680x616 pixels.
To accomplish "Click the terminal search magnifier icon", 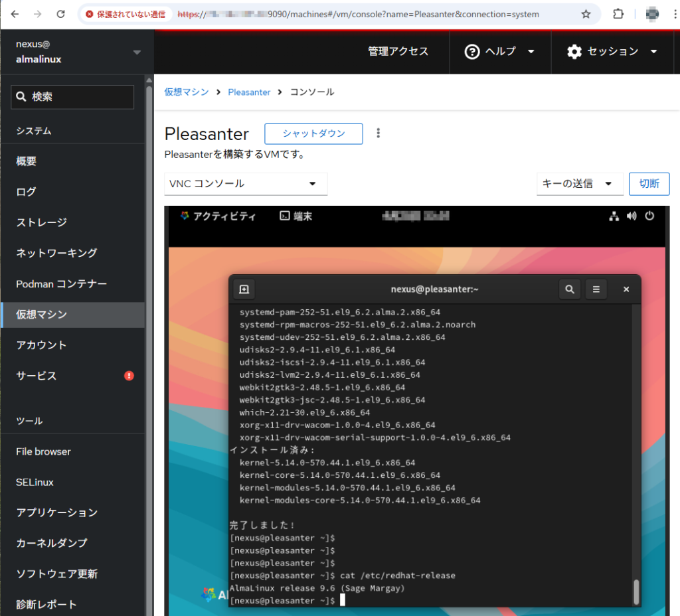I will [569, 289].
